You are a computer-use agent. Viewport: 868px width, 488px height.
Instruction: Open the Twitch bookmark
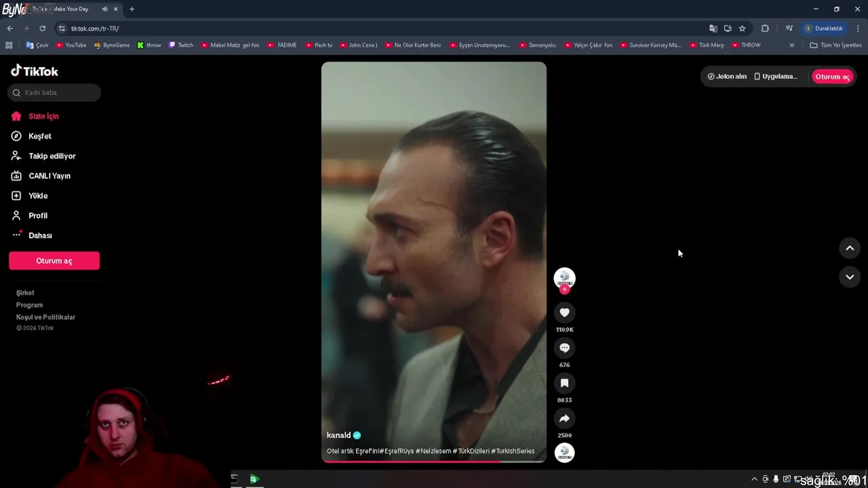pos(180,45)
